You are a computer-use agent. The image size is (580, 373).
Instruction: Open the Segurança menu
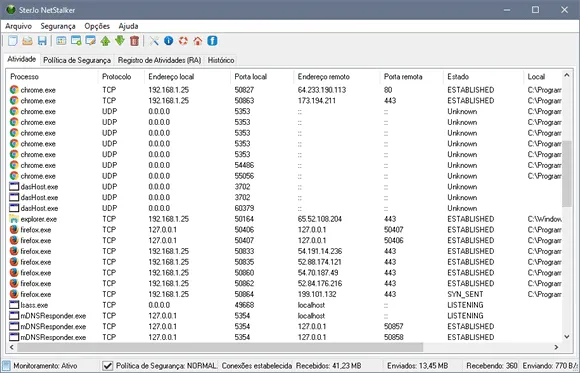coord(58,26)
